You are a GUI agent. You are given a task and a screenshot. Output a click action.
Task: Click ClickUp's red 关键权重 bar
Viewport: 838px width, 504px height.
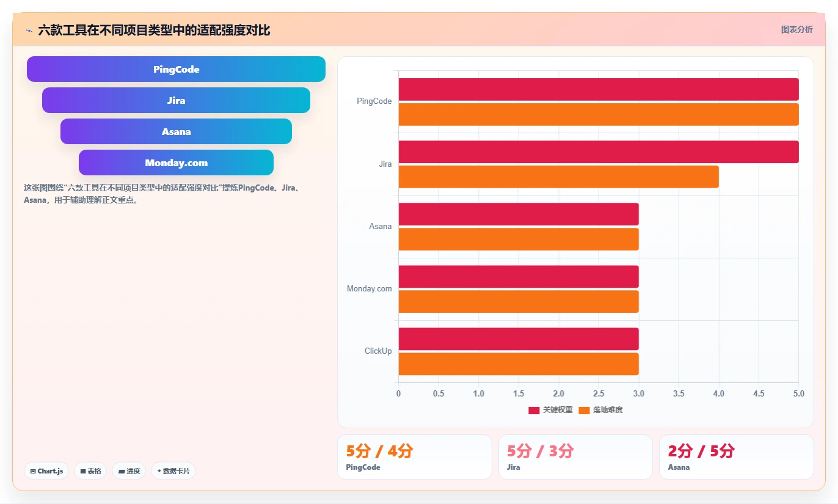[519, 338]
